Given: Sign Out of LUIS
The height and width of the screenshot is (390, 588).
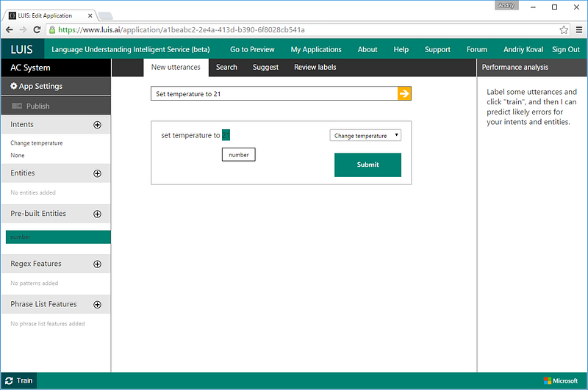Looking at the screenshot, I should pyautogui.click(x=565, y=49).
